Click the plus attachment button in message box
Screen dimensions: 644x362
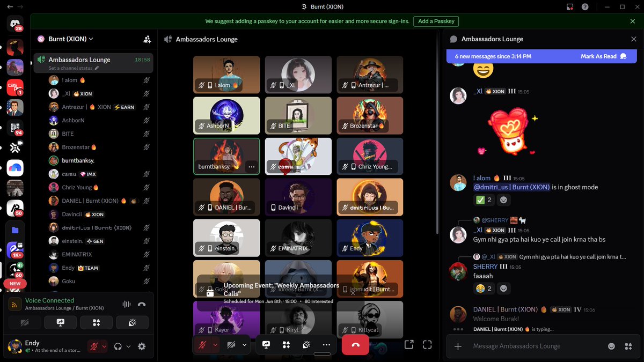[458, 346]
